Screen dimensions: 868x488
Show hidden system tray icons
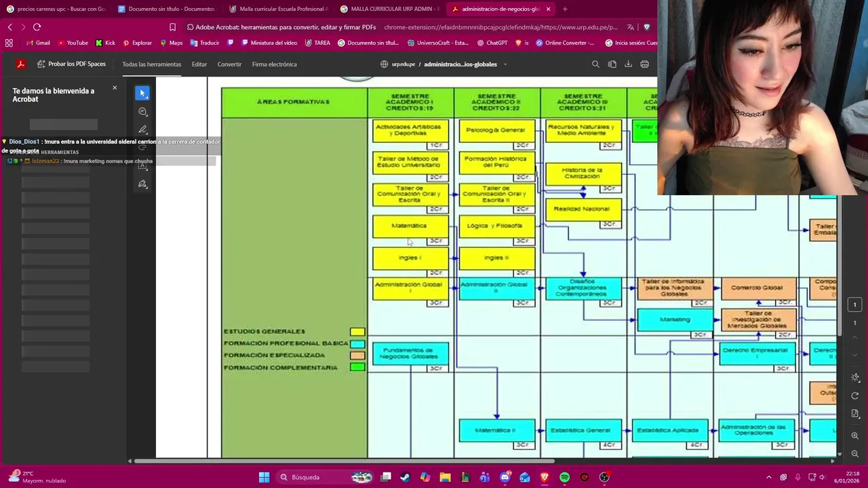tap(768, 477)
